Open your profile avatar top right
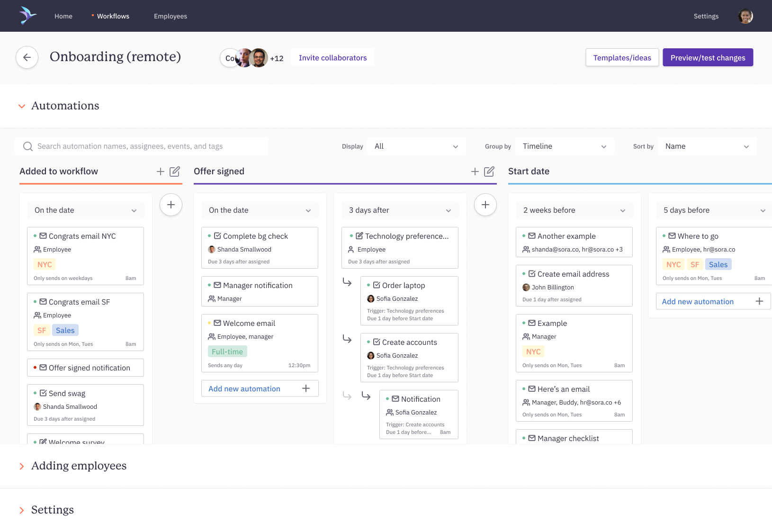 (745, 16)
